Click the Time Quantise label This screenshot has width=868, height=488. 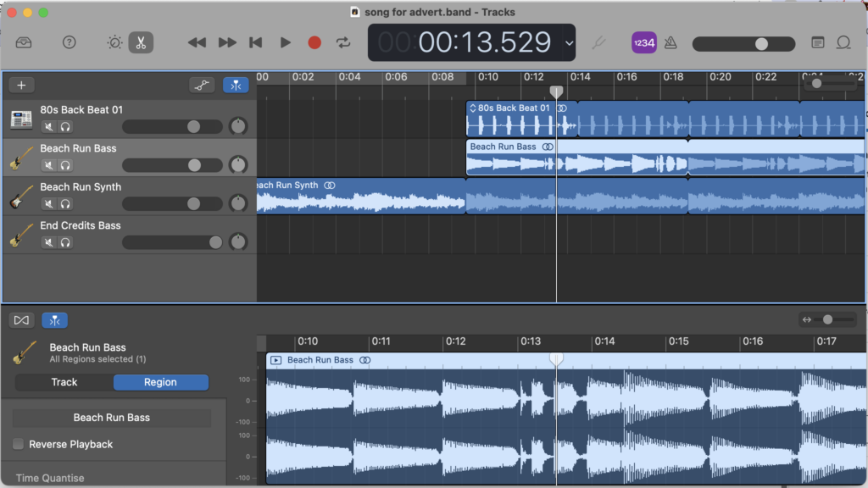50,478
